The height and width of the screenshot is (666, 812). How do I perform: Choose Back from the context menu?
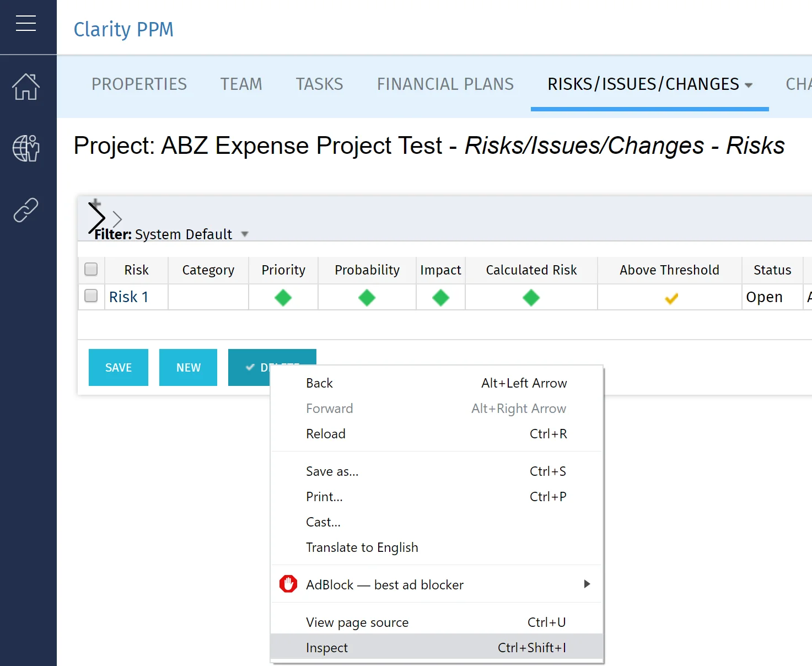pos(437,383)
